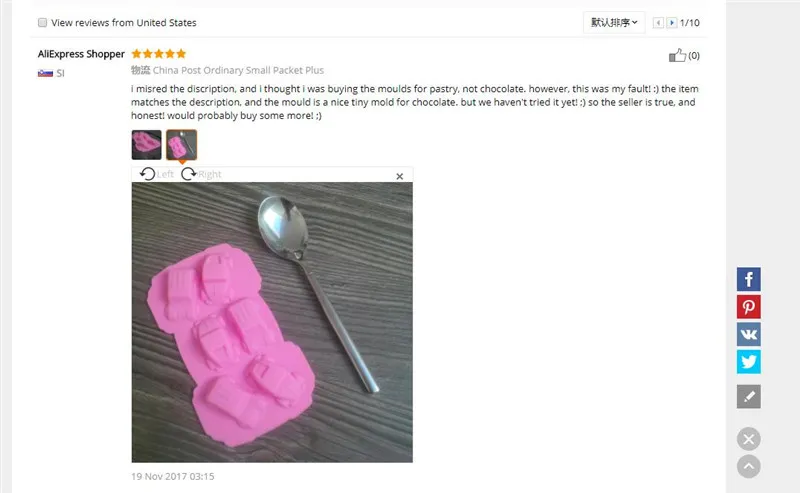Select the first review photo thumbnail
Image resolution: width=800 pixels, height=493 pixels.
point(146,145)
